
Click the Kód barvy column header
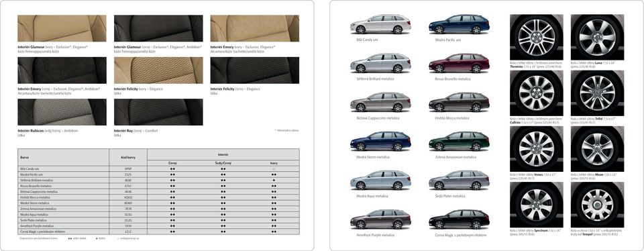coord(128,157)
